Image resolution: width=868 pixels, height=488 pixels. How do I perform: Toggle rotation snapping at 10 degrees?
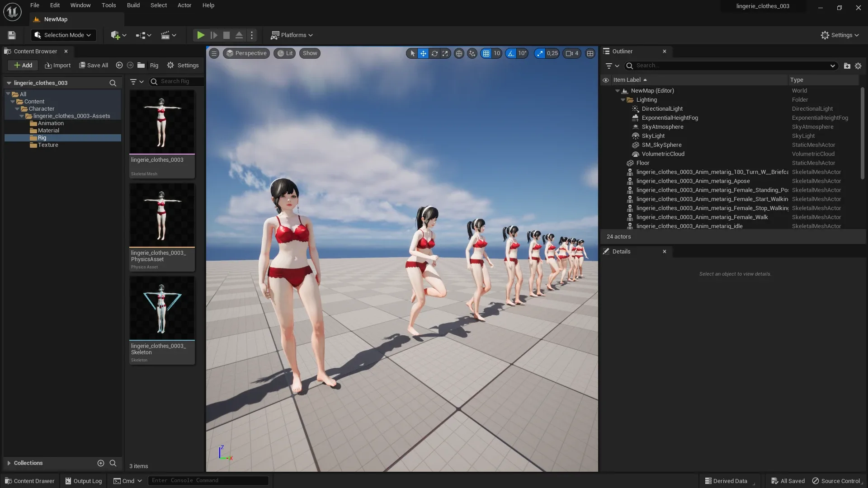(x=518, y=53)
